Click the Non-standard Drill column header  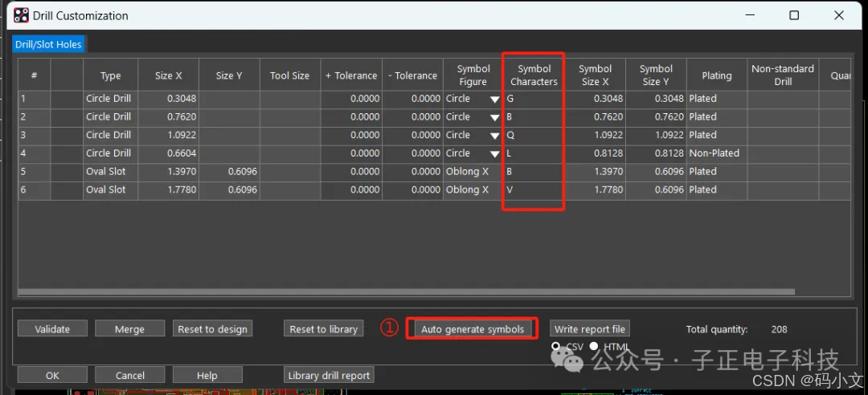coord(783,75)
